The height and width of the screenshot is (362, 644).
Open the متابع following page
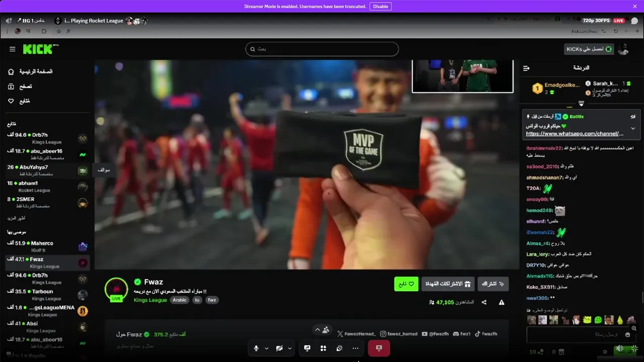click(19, 101)
